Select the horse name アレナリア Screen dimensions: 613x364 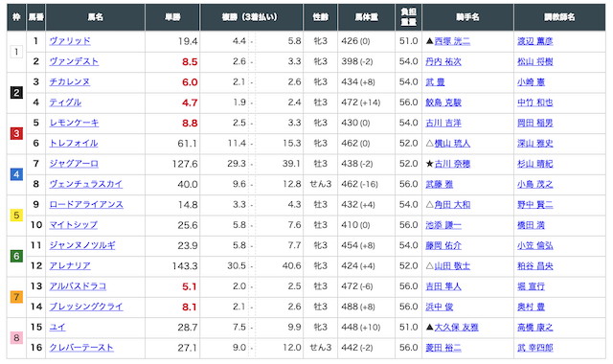70,266
